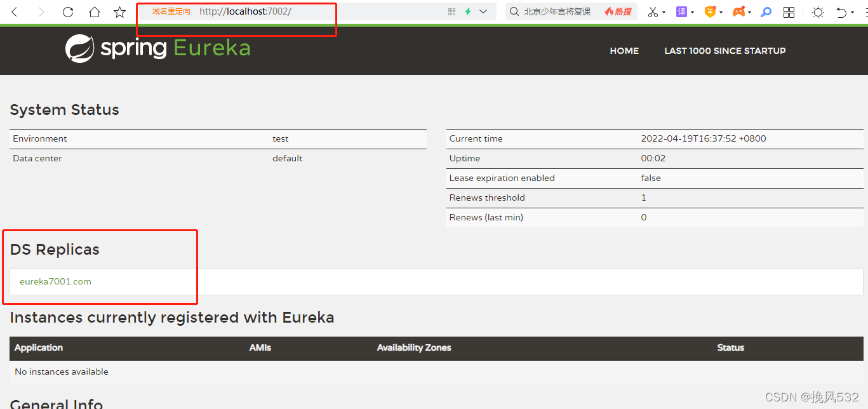Open LAST 1000 SINCE STARTUP link
This screenshot has height=409, width=868.
[725, 51]
